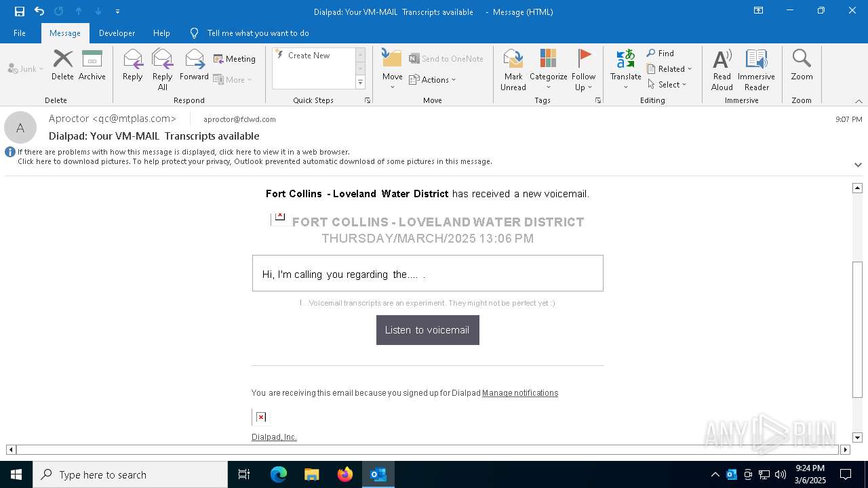Open the File menu
The image size is (868, 488).
click(20, 33)
